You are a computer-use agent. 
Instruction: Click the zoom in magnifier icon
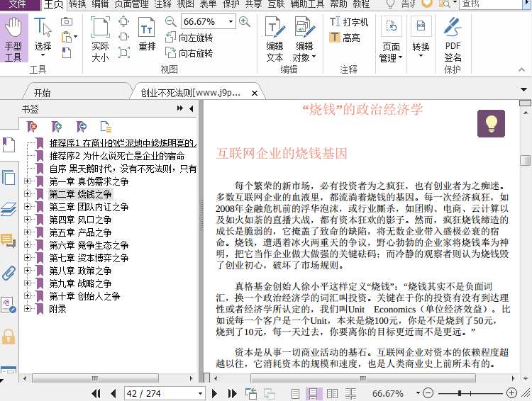[245, 22]
